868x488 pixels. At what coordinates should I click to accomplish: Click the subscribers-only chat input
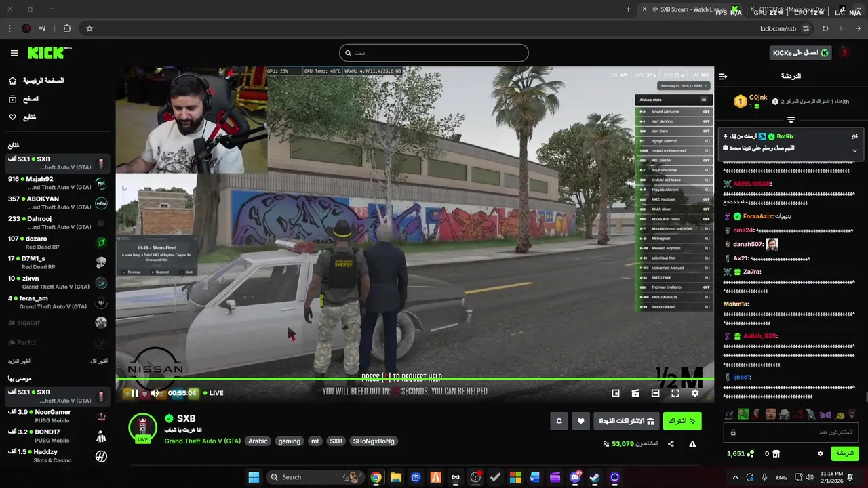(791, 432)
